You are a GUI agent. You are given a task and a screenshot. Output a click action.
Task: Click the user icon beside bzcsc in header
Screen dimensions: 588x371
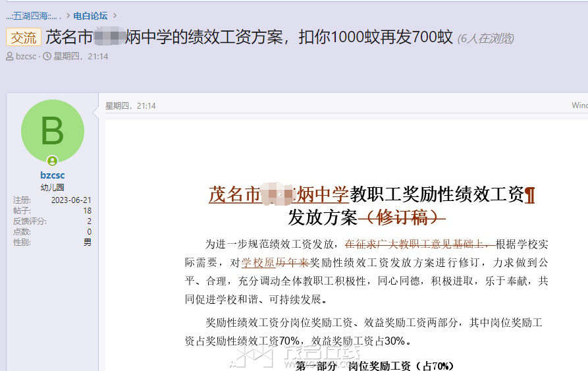click(x=10, y=56)
